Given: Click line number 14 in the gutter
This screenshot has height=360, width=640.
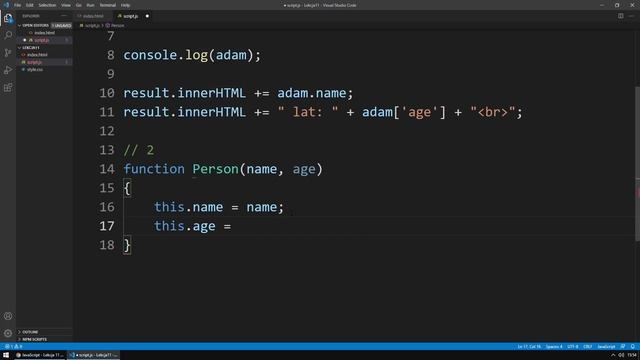Looking at the screenshot, I should pyautogui.click(x=107, y=169).
